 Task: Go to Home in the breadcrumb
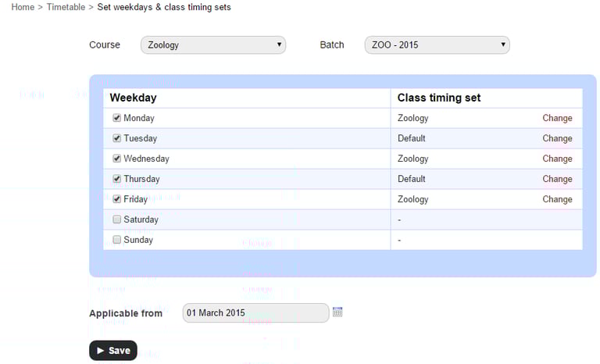(23, 7)
